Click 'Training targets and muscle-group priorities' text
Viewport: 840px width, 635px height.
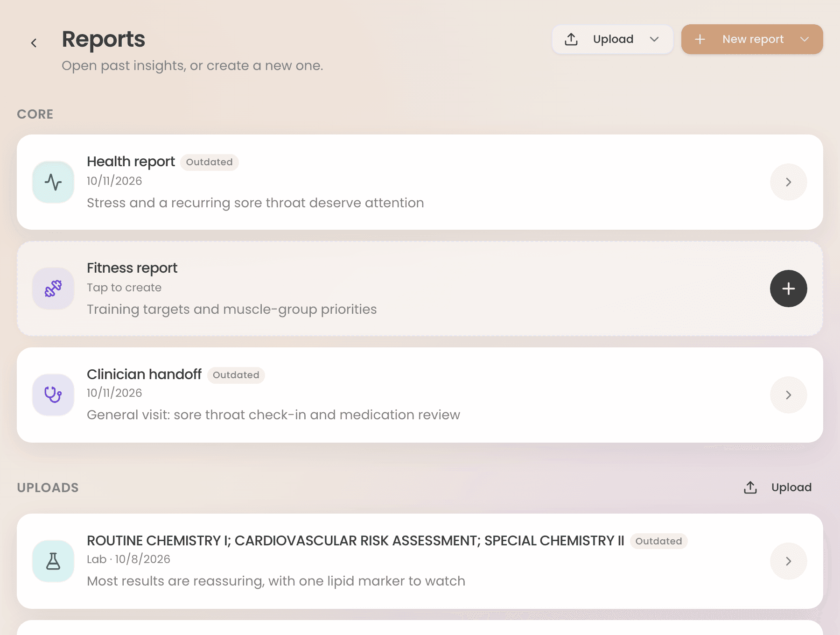click(x=232, y=310)
